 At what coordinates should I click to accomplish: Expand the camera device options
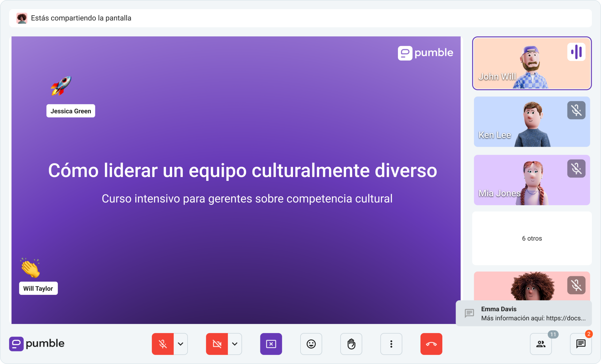[x=235, y=344]
